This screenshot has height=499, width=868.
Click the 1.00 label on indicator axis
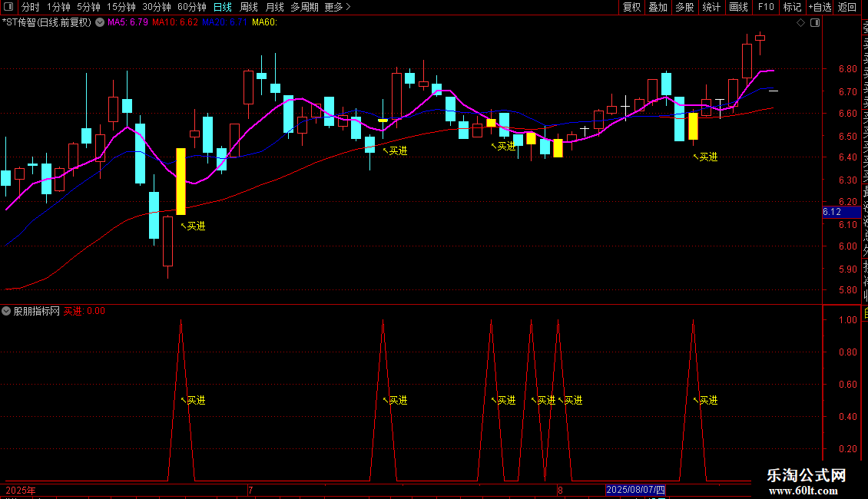847,320
